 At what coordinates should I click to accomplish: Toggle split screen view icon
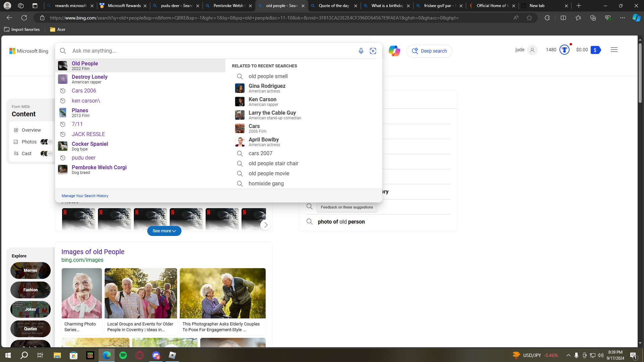[x=563, y=18]
